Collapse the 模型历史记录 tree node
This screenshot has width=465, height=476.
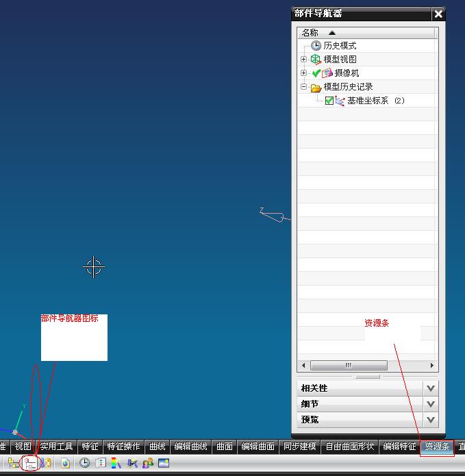coord(303,86)
